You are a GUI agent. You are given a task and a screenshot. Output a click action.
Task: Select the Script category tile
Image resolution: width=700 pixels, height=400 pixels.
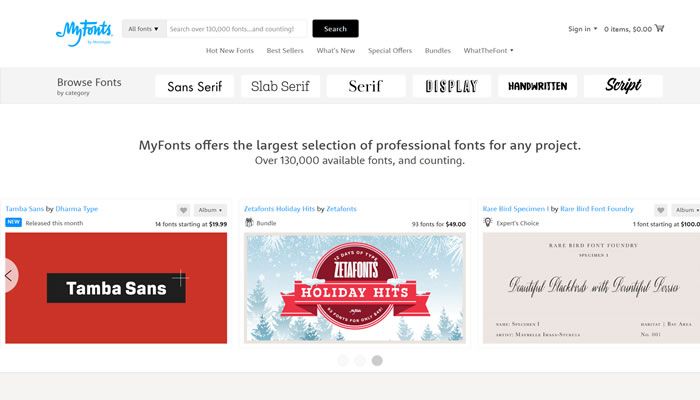[623, 86]
